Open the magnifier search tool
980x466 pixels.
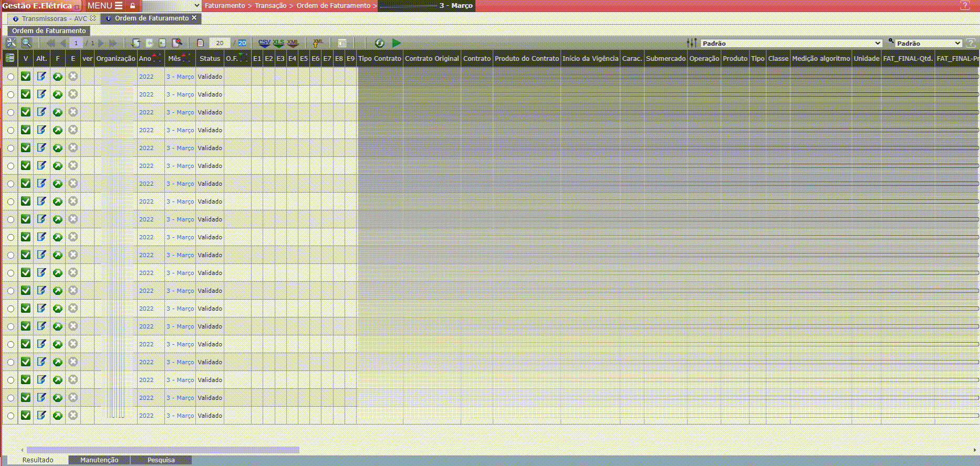[x=26, y=43]
